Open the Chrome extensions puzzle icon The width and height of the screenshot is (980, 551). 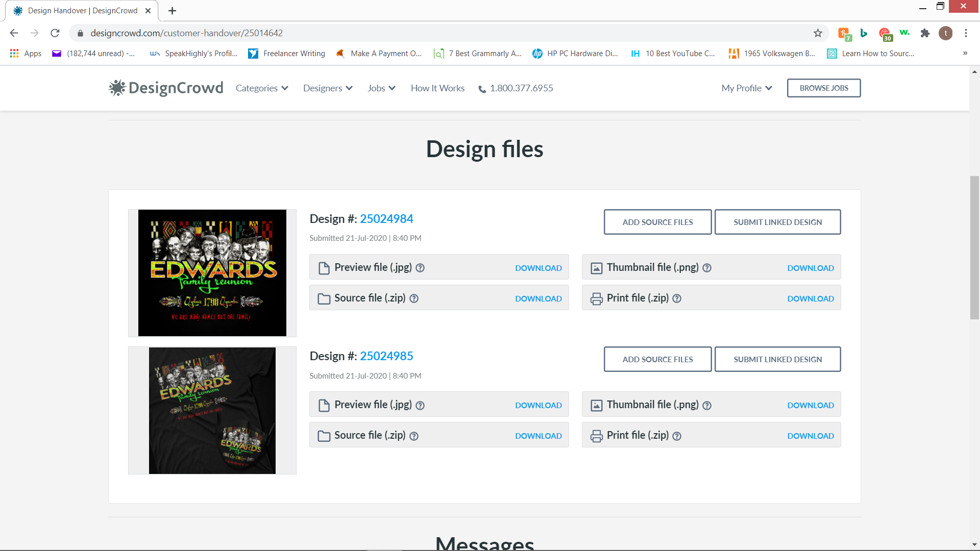[x=925, y=33]
